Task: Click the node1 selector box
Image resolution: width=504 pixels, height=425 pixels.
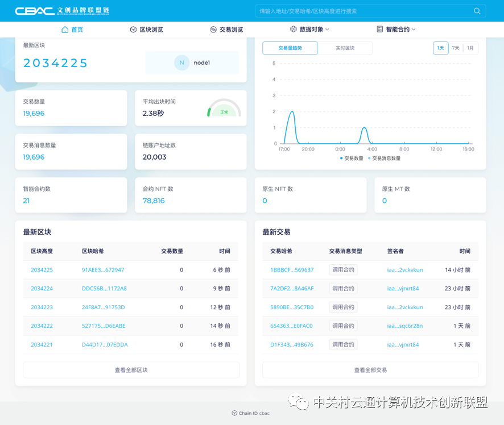Action: coord(192,63)
